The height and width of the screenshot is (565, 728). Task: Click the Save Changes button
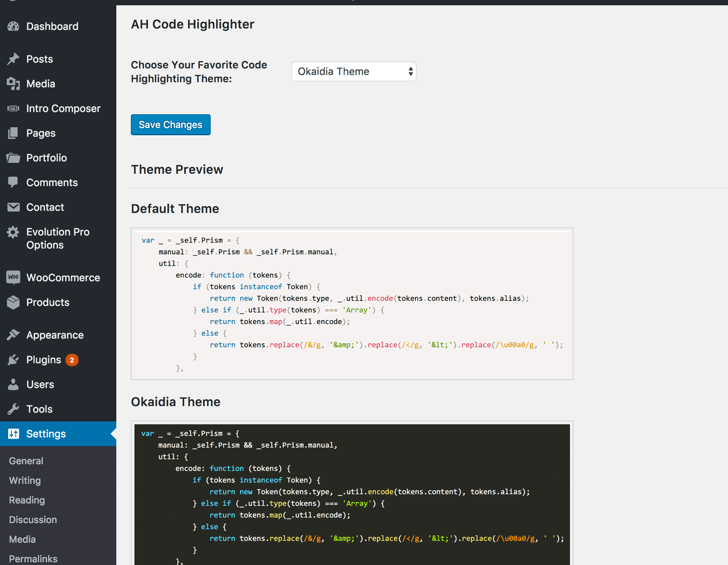click(171, 125)
